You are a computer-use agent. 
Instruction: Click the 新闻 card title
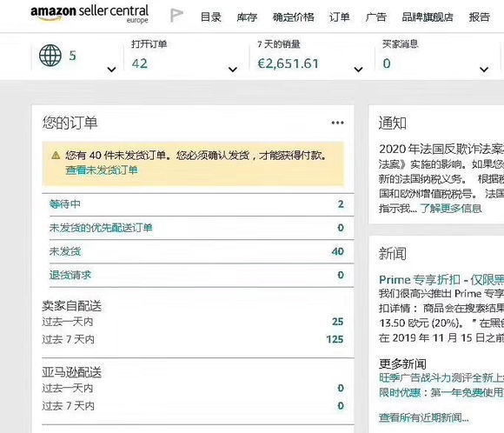point(393,254)
